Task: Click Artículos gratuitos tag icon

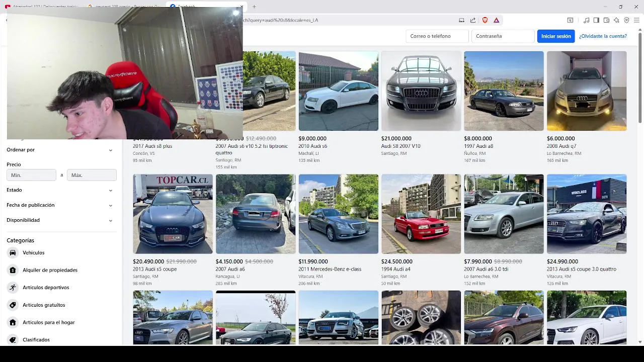Action: point(13,305)
